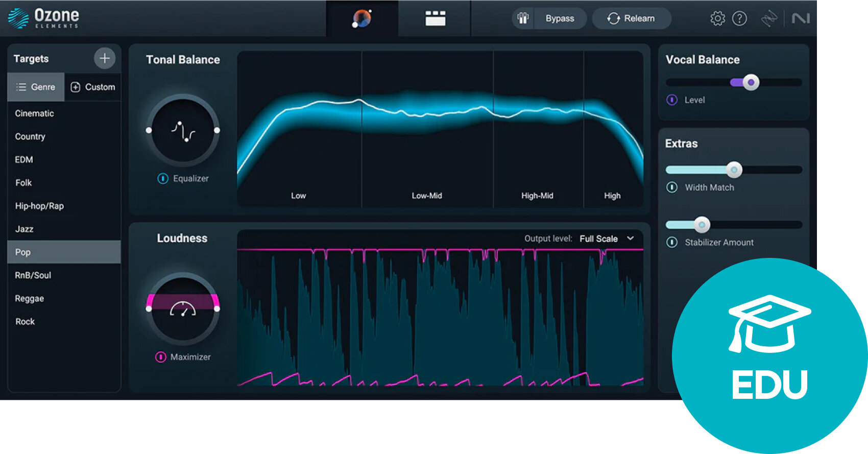Click the list icon in Genre tab

pyautogui.click(x=21, y=87)
